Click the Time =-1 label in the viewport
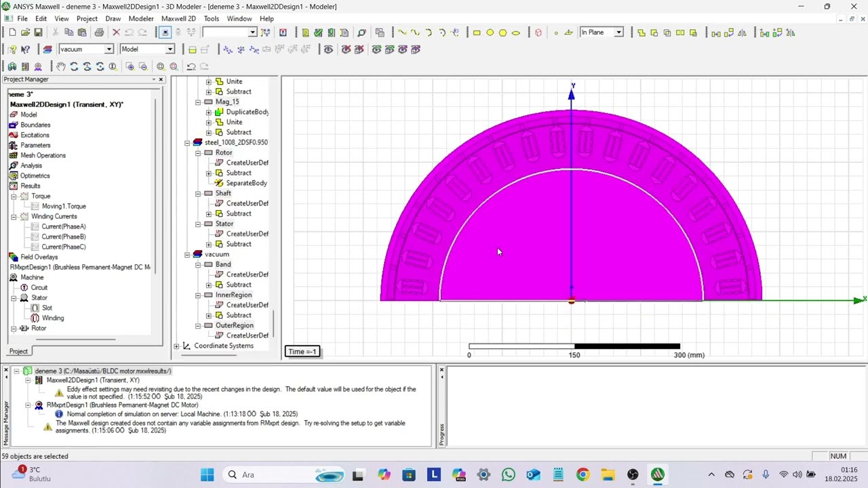This screenshot has width=868, height=488. (302, 351)
